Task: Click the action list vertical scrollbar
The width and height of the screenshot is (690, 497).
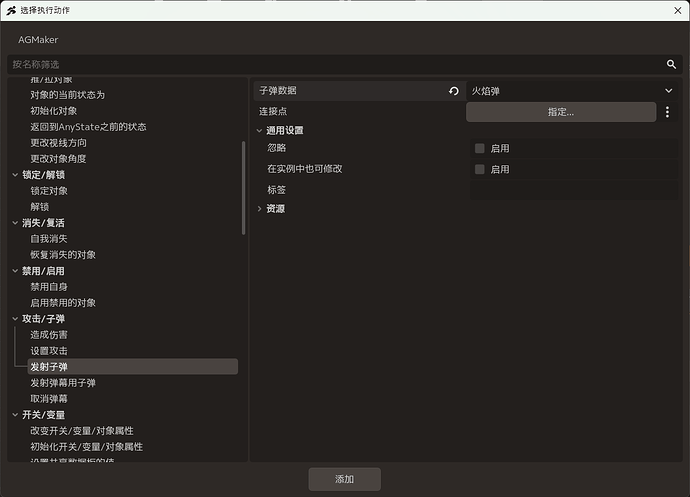Action: pyautogui.click(x=243, y=188)
